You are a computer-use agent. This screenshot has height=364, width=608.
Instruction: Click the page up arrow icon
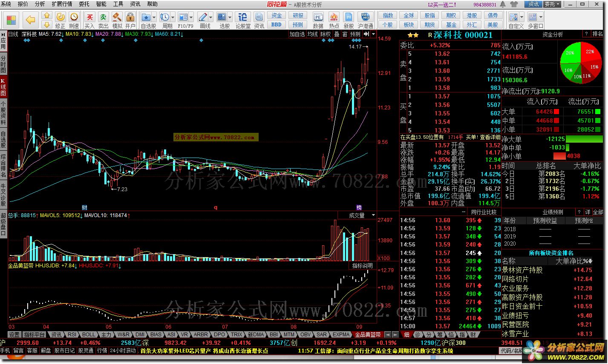tap(47, 15)
